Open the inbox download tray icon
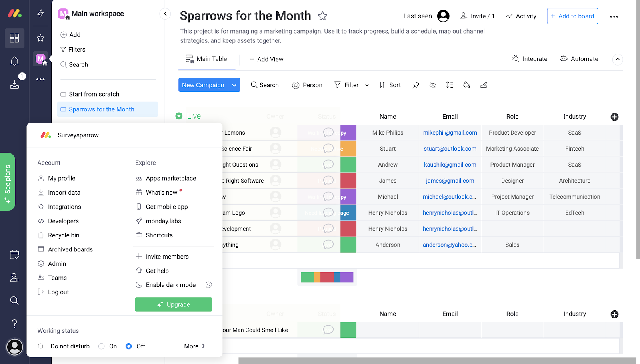Screen dimensions: 640x364 14,84
